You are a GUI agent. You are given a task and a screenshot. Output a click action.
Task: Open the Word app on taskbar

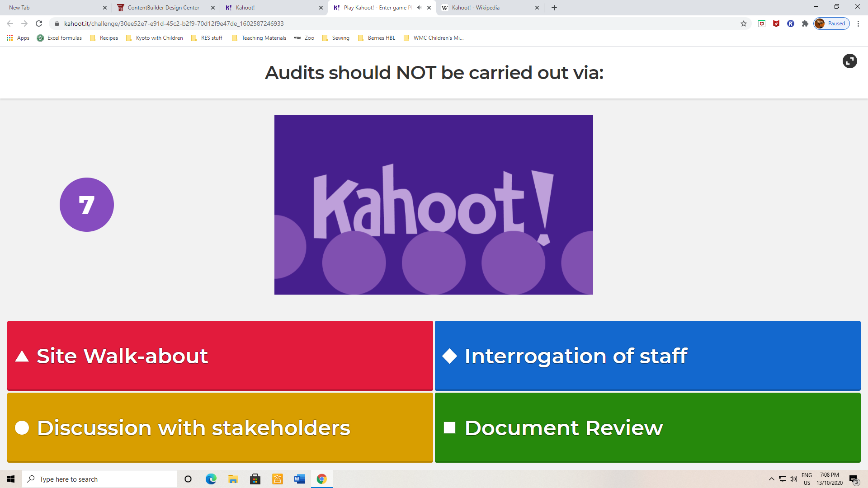pos(299,479)
